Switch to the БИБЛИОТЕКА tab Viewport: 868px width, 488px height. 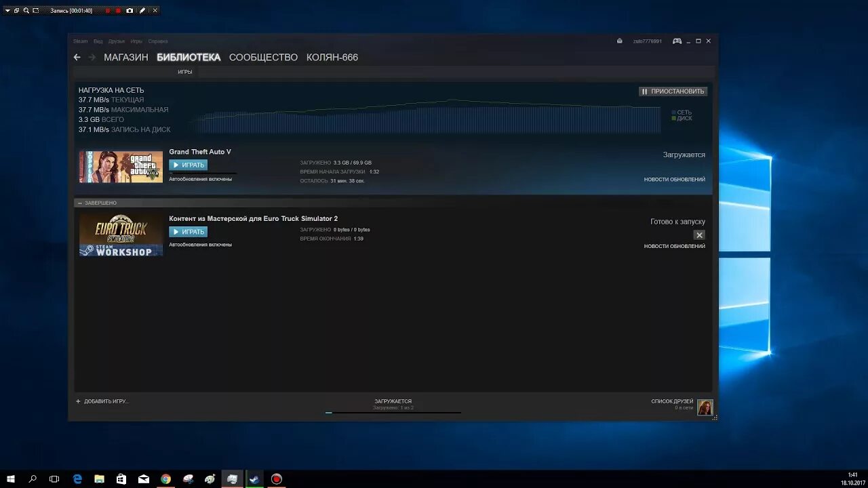tap(189, 58)
